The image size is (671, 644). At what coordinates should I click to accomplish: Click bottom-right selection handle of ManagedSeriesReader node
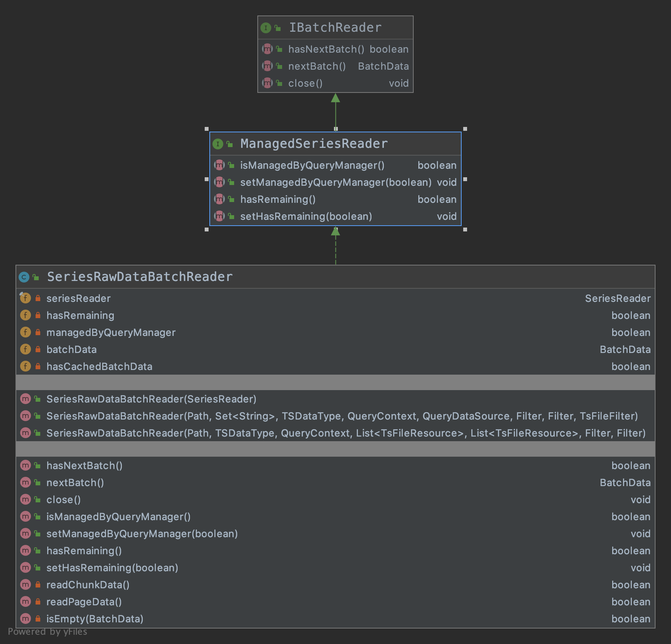pos(465,230)
